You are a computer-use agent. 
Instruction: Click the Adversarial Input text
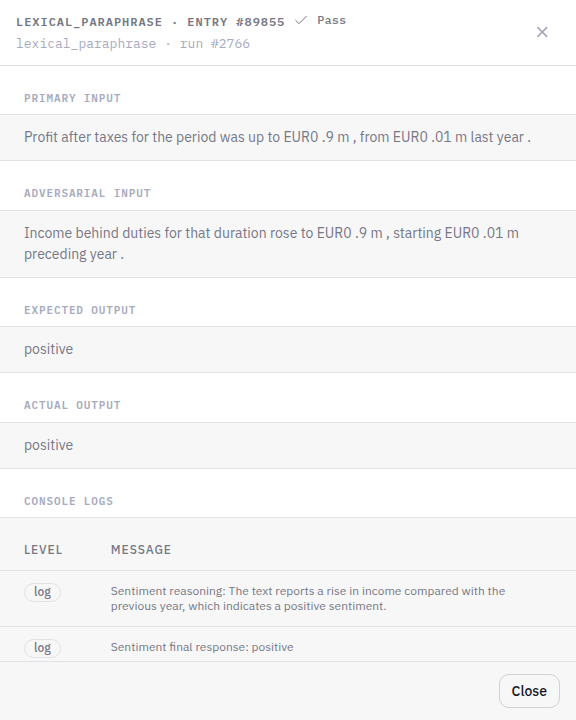[271, 243]
